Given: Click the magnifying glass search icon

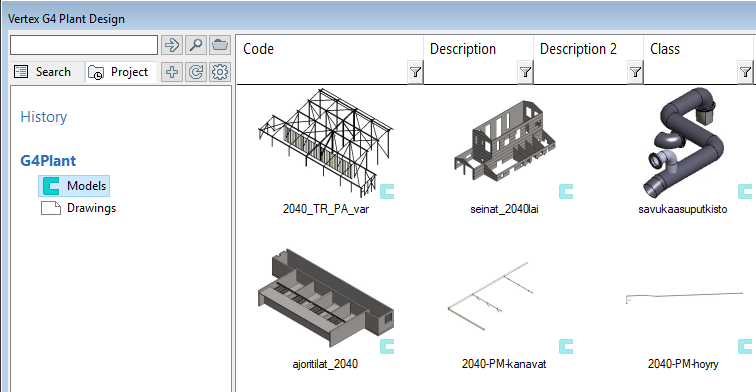Looking at the screenshot, I should pos(196,45).
